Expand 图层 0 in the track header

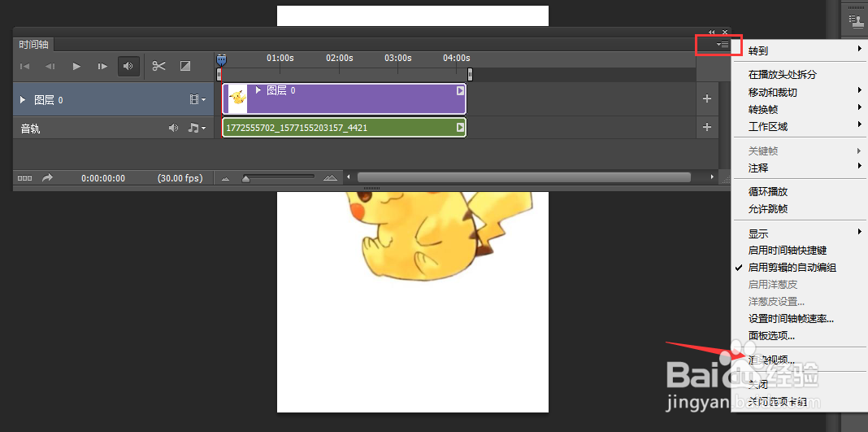click(23, 100)
